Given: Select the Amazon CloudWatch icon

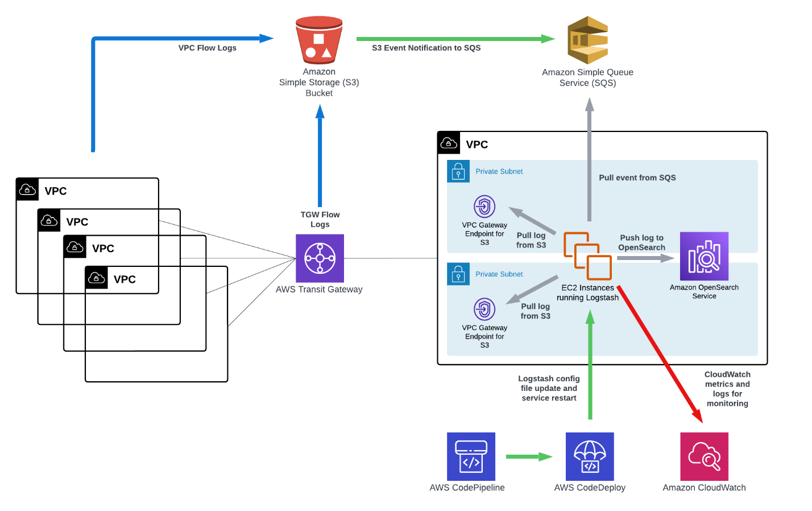Looking at the screenshot, I should pos(704,456).
